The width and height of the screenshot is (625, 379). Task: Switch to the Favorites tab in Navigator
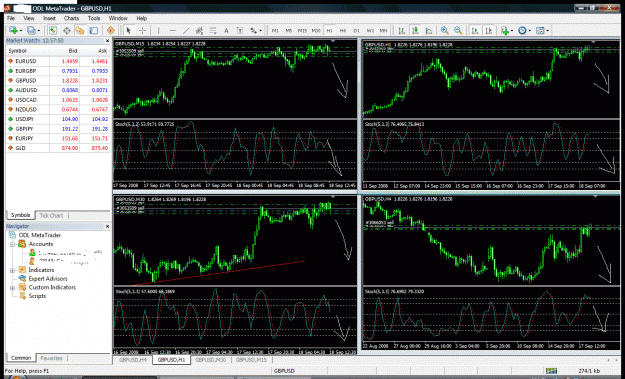[51, 358]
